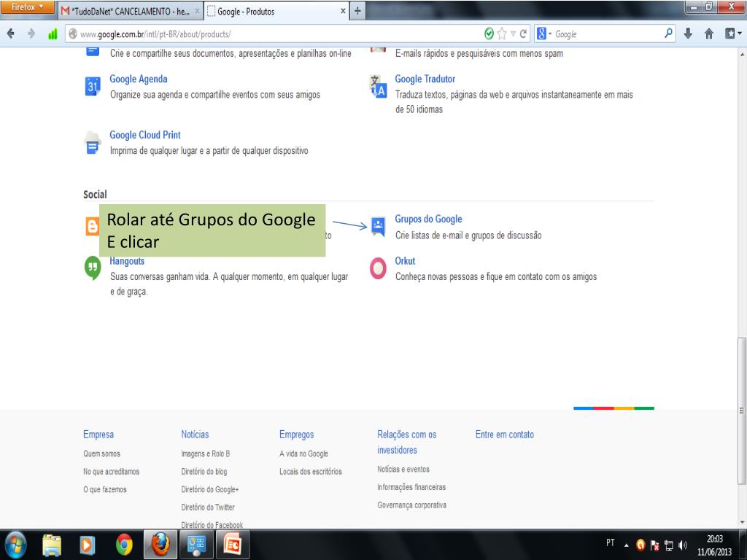Close the Google - Produtos tab
747x560 pixels.
pos(343,11)
